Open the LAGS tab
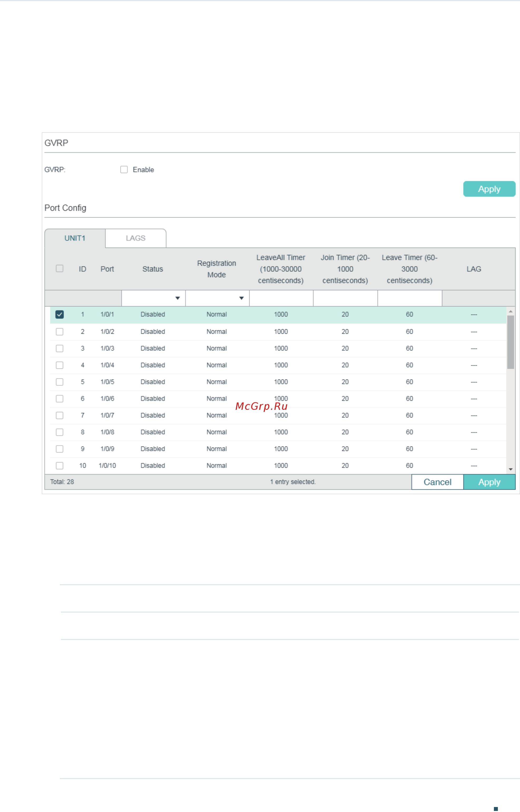The width and height of the screenshot is (520, 812). coord(136,238)
